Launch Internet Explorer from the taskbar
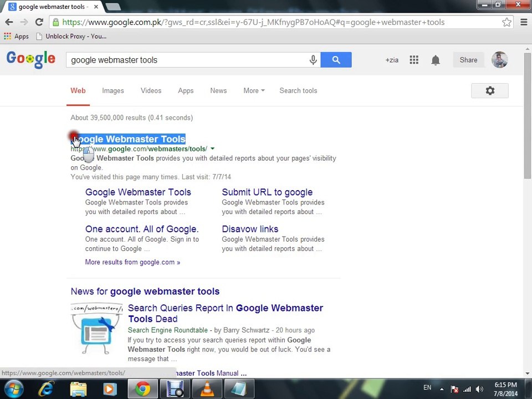Viewport: 532px width, 399px height. (46, 389)
